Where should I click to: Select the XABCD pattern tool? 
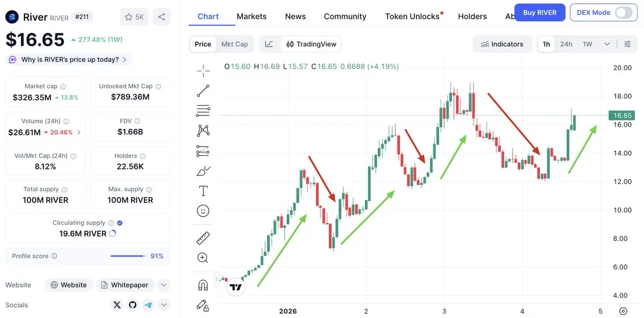[203, 131]
